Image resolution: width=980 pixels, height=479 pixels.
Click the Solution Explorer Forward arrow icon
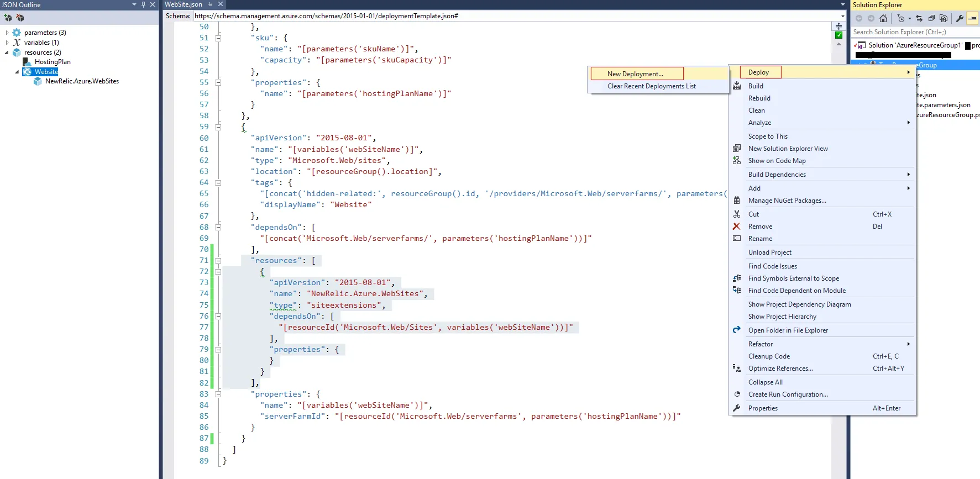(871, 18)
